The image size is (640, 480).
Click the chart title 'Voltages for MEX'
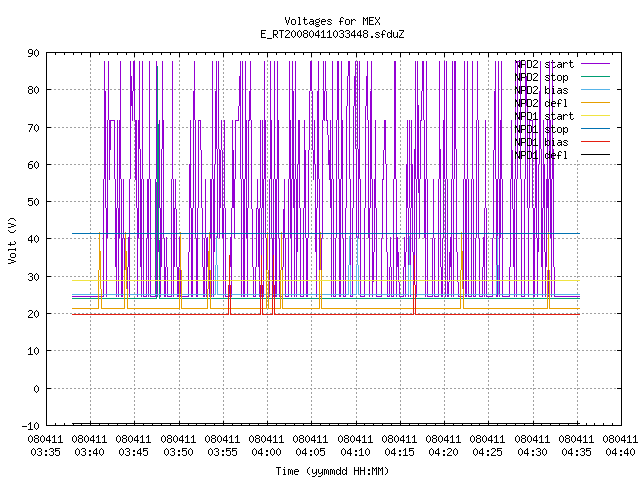click(x=332, y=21)
